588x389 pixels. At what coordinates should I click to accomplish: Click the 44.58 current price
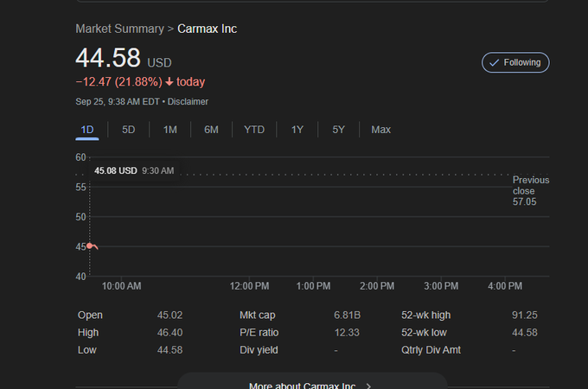pos(108,58)
